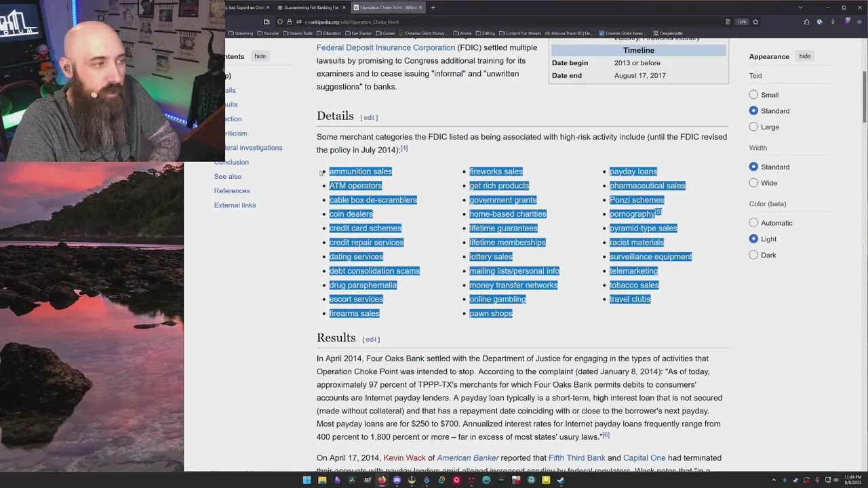868x488 pixels.
Task: Open the Kevin Wack link
Action: (405, 458)
